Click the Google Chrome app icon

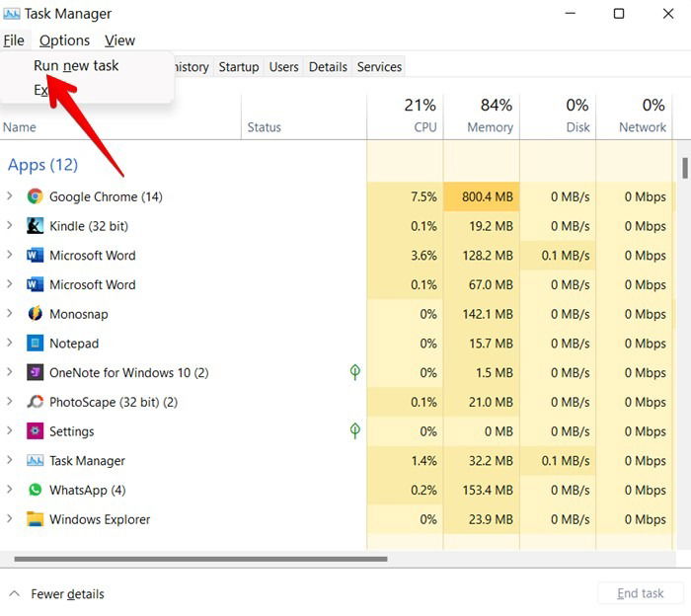[35, 196]
